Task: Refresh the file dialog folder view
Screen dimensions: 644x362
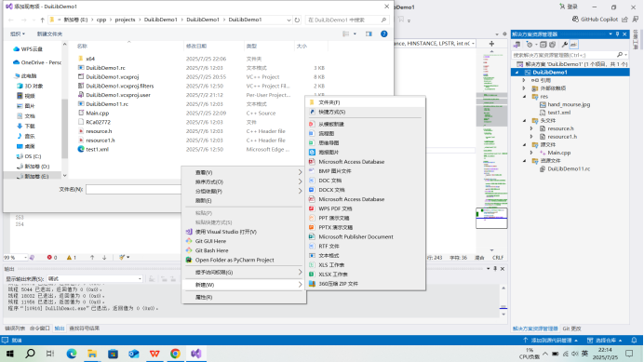Action: pos(297,20)
